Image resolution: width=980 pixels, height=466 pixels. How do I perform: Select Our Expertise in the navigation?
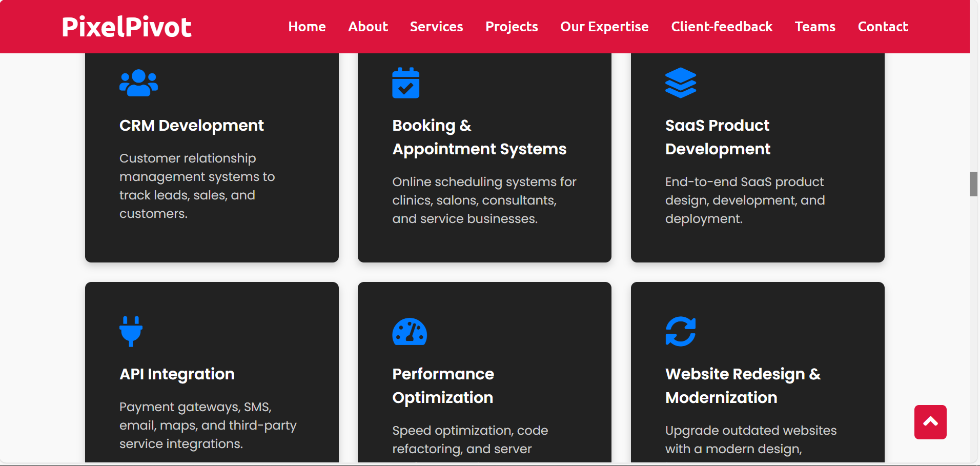(x=604, y=27)
